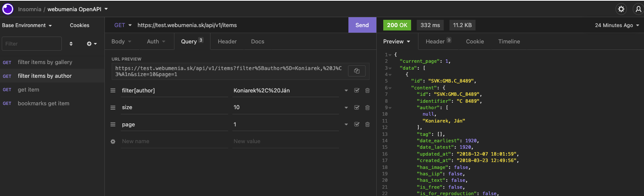Select the filter items by author request
644x196 pixels.
pyautogui.click(x=52, y=76)
